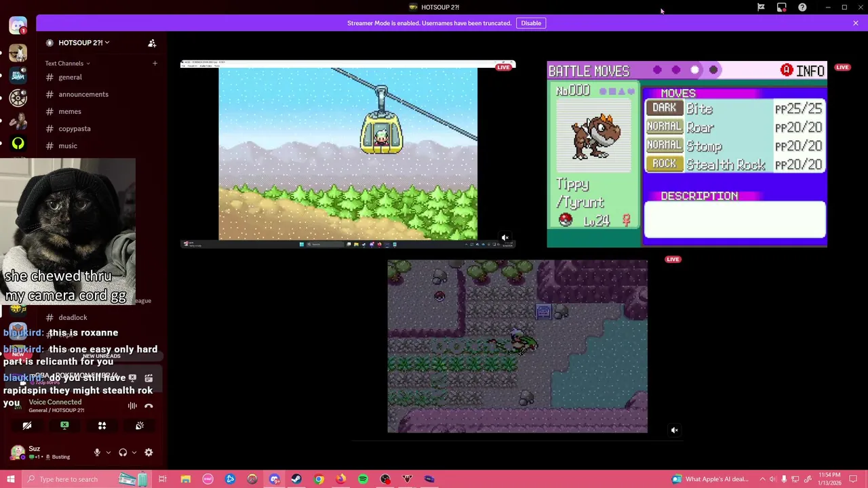Click Voice Connected status text
The width and height of the screenshot is (868, 488).
(55, 402)
